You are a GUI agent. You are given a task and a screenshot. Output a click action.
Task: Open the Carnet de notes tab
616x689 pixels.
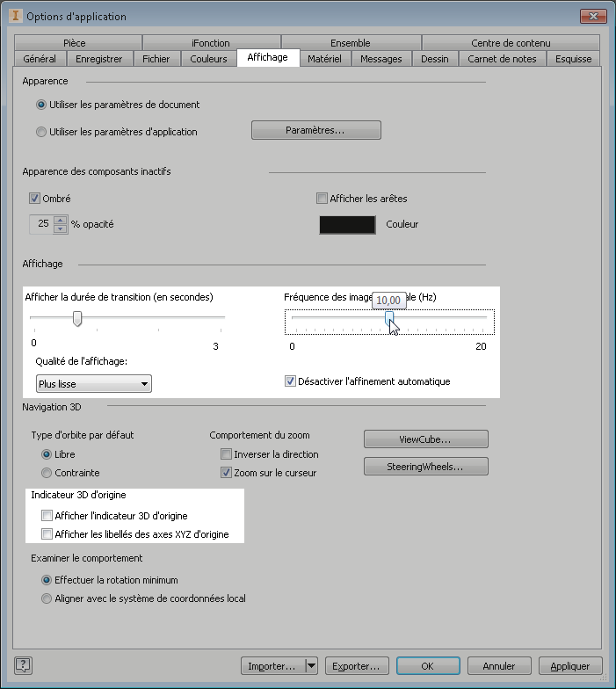click(x=503, y=58)
